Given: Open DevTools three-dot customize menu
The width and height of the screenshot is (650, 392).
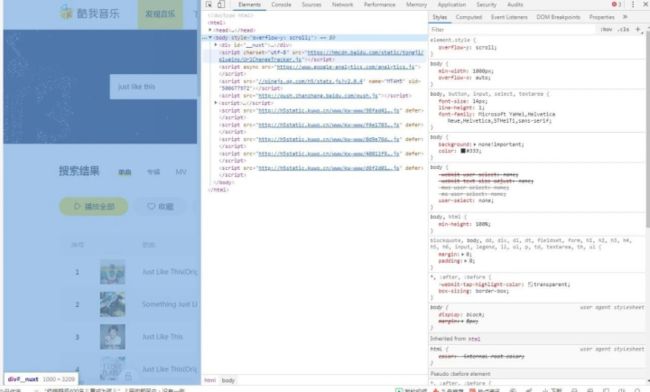Looking at the screenshot, I should (633, 5).
